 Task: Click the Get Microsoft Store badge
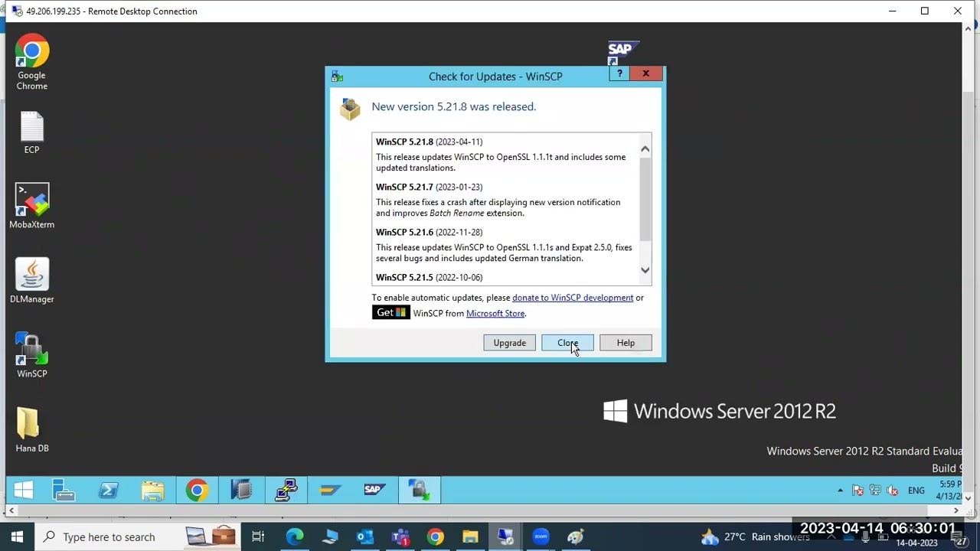[x=391, y=312]
